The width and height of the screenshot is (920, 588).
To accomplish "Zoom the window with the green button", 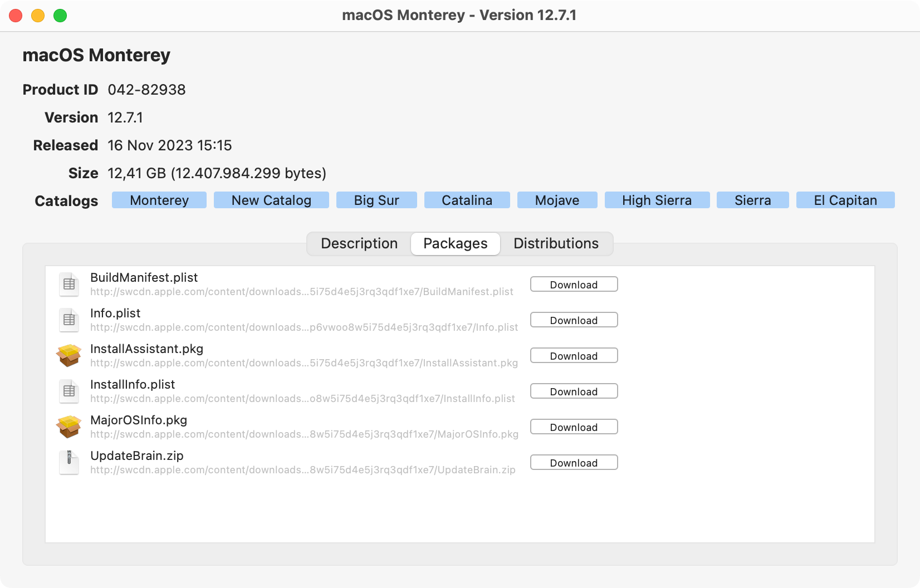I will pos(60,16).
